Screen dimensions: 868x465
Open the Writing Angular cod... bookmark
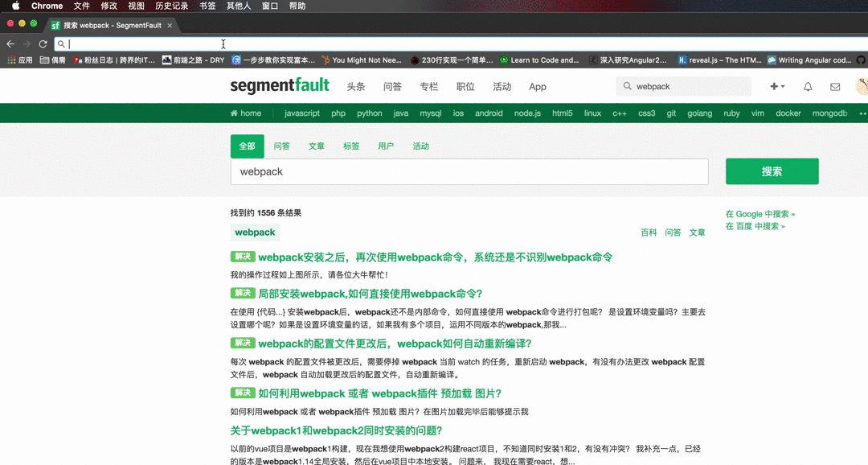point(809,60)
